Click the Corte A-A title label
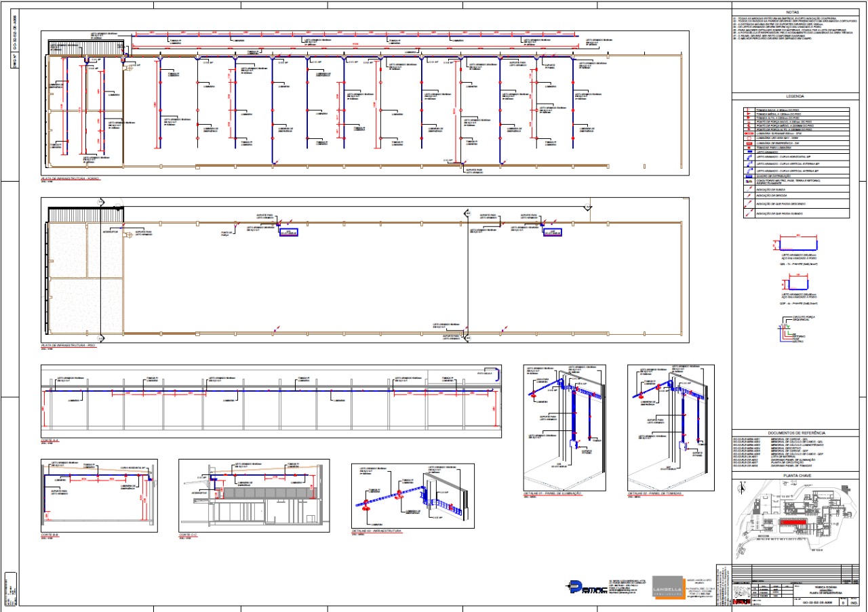The width and height of the screenshot is (868, 612). pyautogui.click(x=50, y=441)
